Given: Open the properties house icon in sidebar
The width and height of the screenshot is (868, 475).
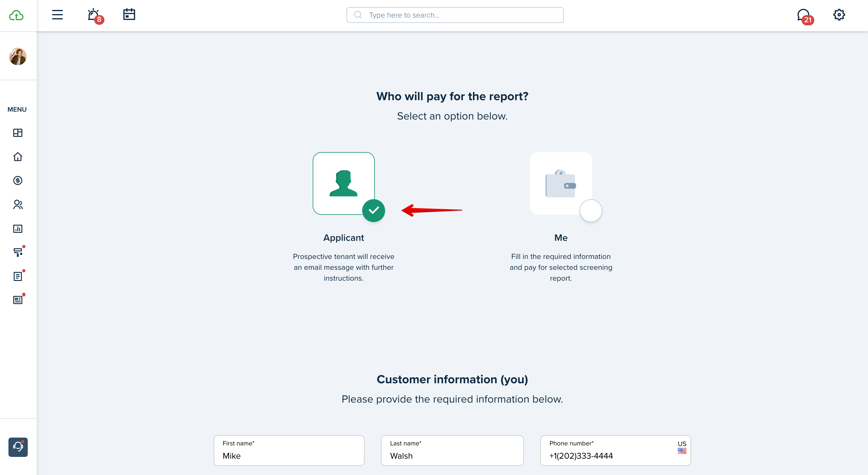Looking at the screenshot, I should (18, 157).
